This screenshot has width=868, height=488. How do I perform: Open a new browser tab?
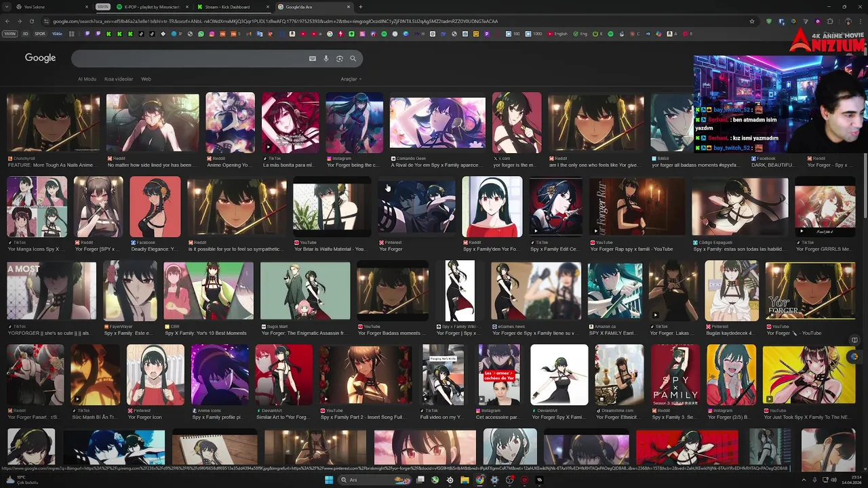click(x=360, y=7)
